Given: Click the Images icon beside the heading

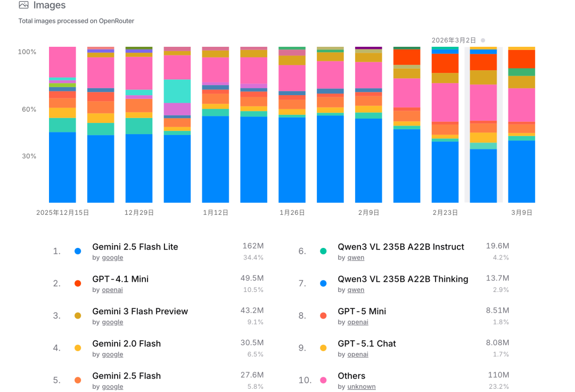Looking at the screenshot, I should click(x=23, y=5).
